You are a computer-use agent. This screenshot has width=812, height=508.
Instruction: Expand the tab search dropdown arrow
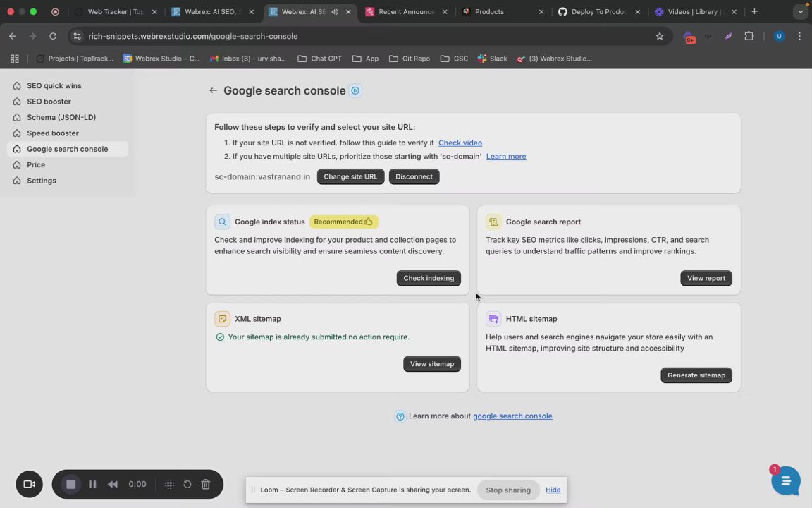coord(800,11)
